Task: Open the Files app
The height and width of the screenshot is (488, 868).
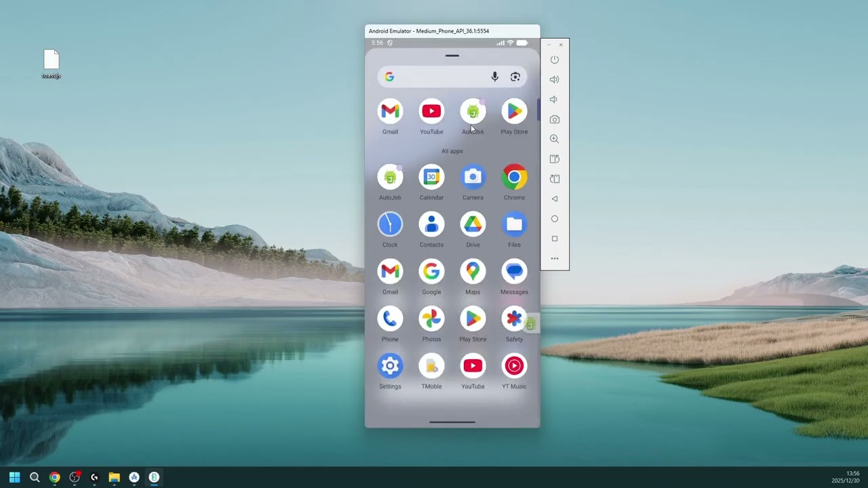Action: coord(514,224)
